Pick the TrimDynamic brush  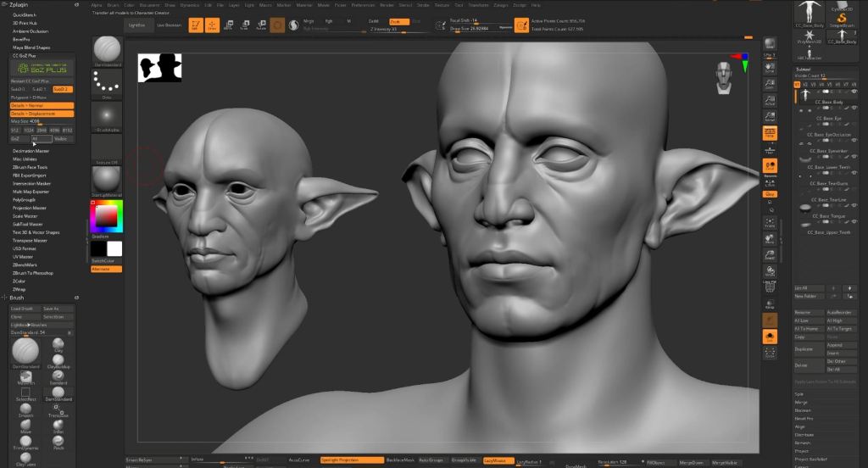[x=25, y=442]
